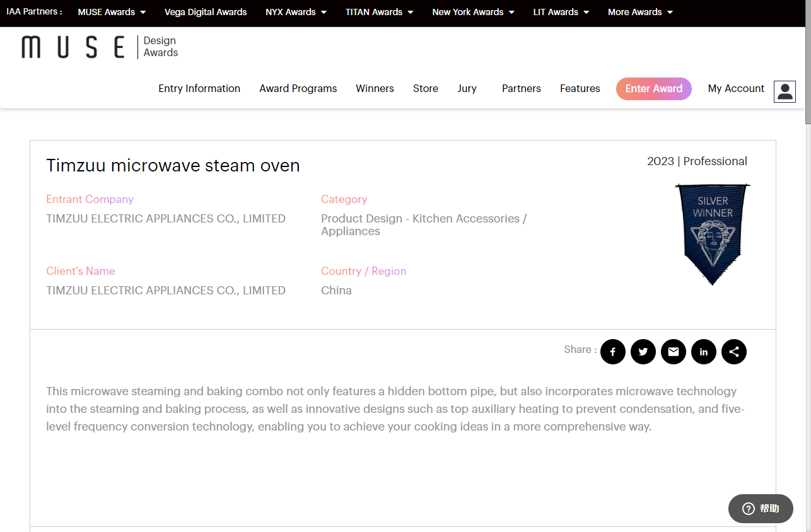The image size is (811, 532).
Task: Click the Enter Award button
Action: [x=654, y=88]
